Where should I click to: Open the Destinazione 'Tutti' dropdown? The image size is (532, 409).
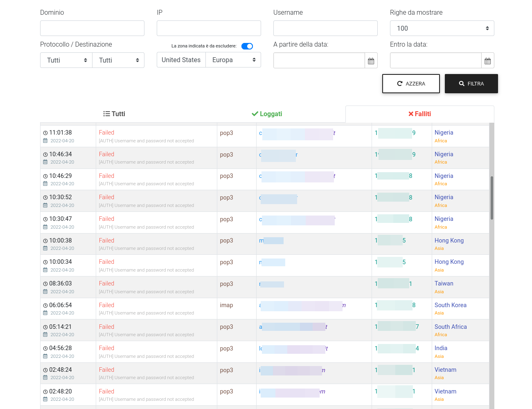pos(118,60)
